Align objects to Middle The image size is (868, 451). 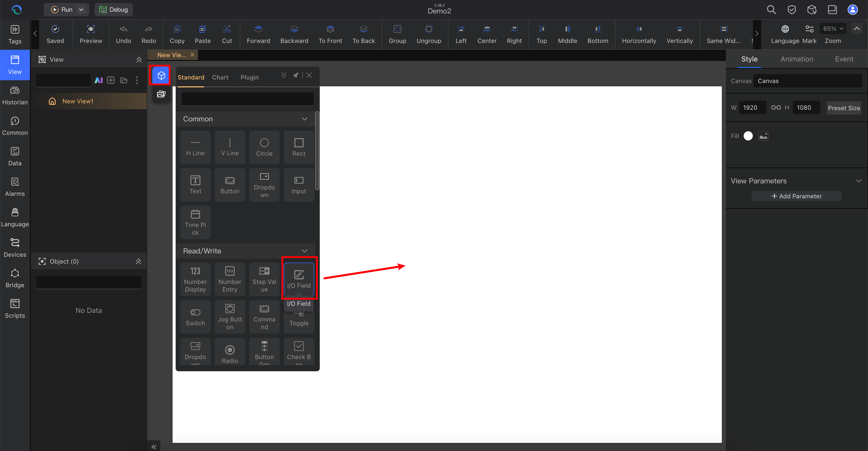tap(567, 34)
